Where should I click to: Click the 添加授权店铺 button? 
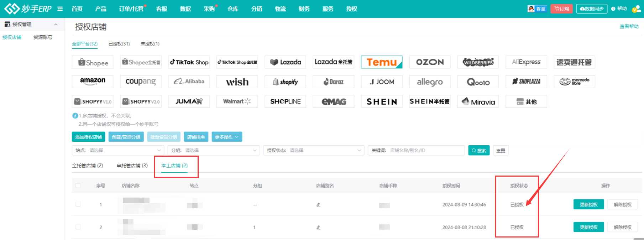tap(88, 137)
